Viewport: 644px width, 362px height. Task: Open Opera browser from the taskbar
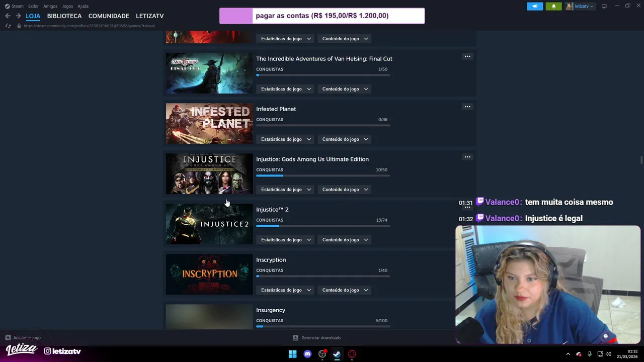(x=352, y=354)
